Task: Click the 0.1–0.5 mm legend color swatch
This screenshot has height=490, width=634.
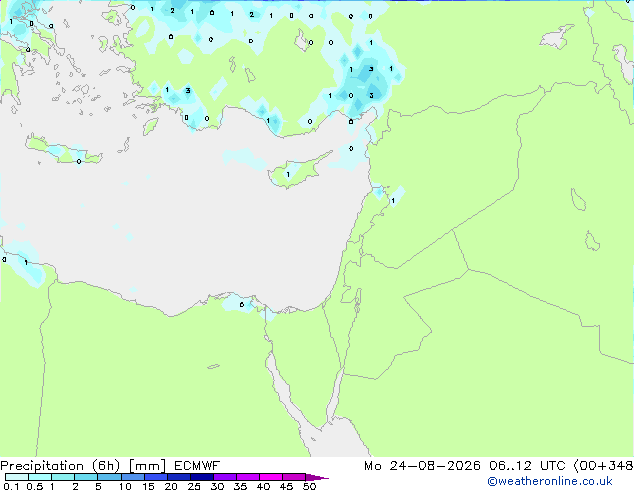Action: tap(17, 477)
